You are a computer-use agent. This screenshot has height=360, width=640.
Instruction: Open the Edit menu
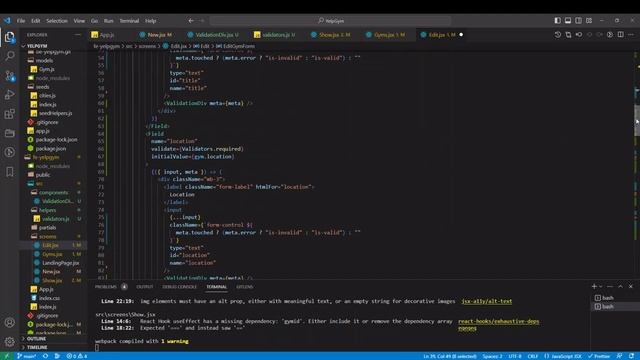click(x=36, y=21)
